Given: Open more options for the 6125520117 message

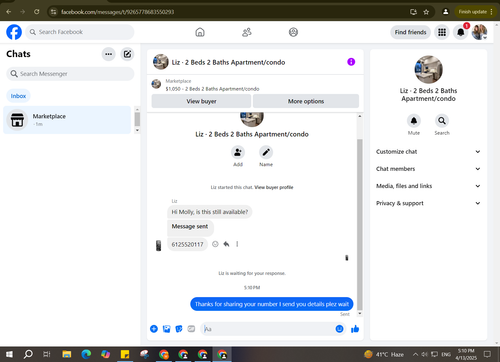Looking at the screenshot, I should point(237,244).
